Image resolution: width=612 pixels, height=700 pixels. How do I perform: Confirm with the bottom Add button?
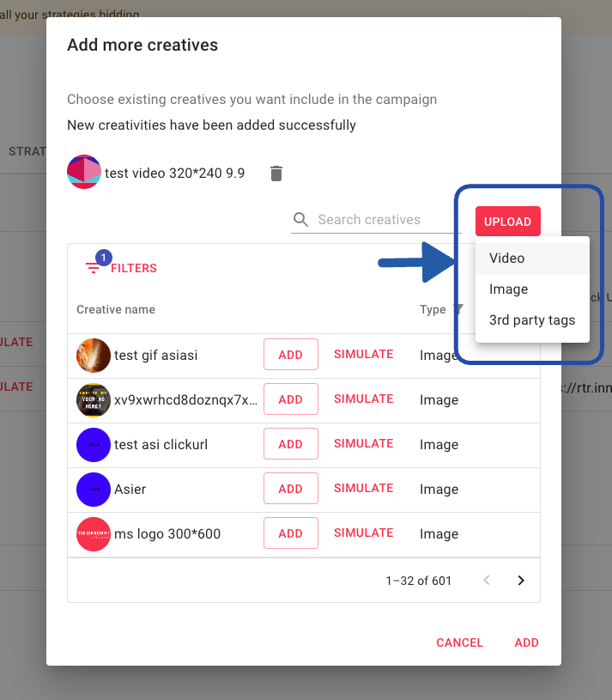526,642
